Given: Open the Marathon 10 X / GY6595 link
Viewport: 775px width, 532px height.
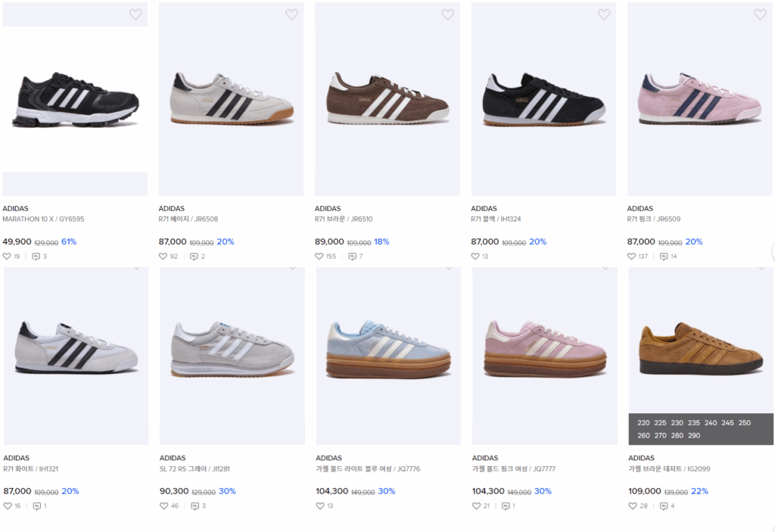Looking at the screenshot, I should pos(43,219).
